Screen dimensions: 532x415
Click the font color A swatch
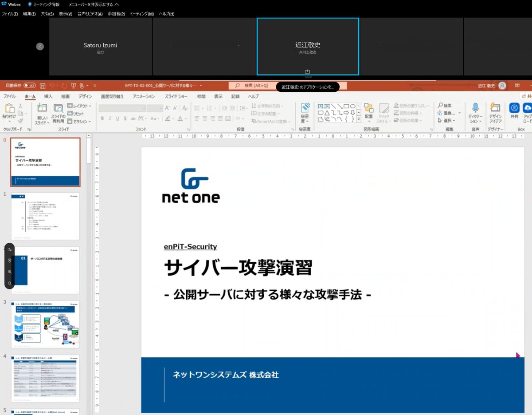(x=180, y=119)
